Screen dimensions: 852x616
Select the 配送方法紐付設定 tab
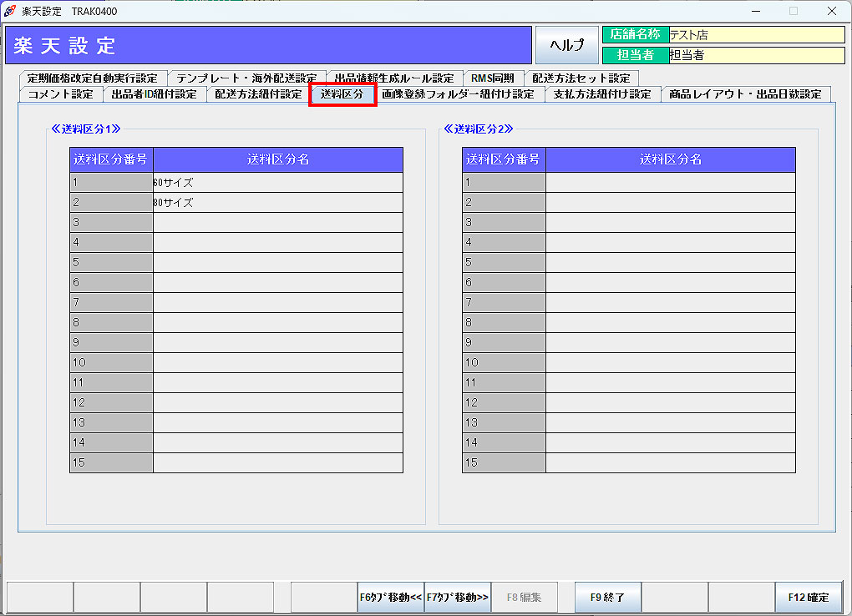(258, 93)
